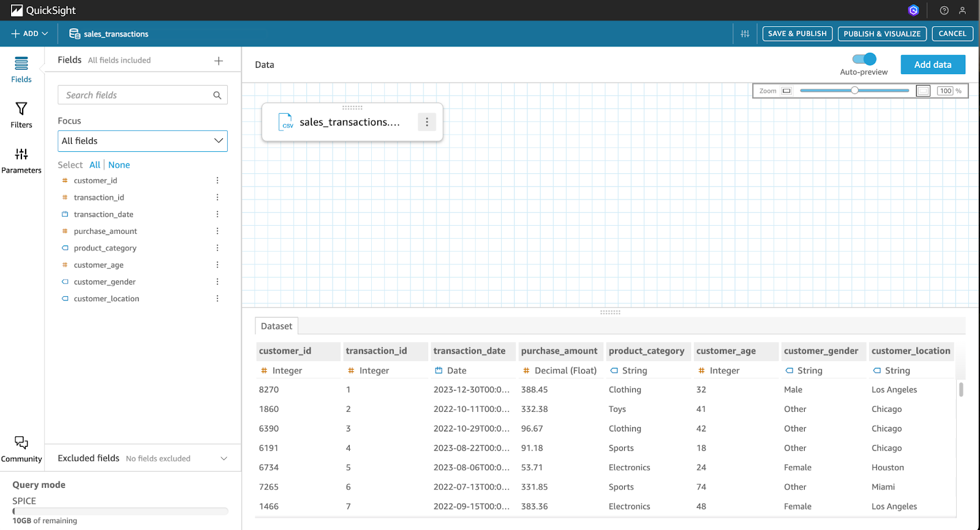
Task: Open options menu for transaction_id field
Action: (217, 197)
